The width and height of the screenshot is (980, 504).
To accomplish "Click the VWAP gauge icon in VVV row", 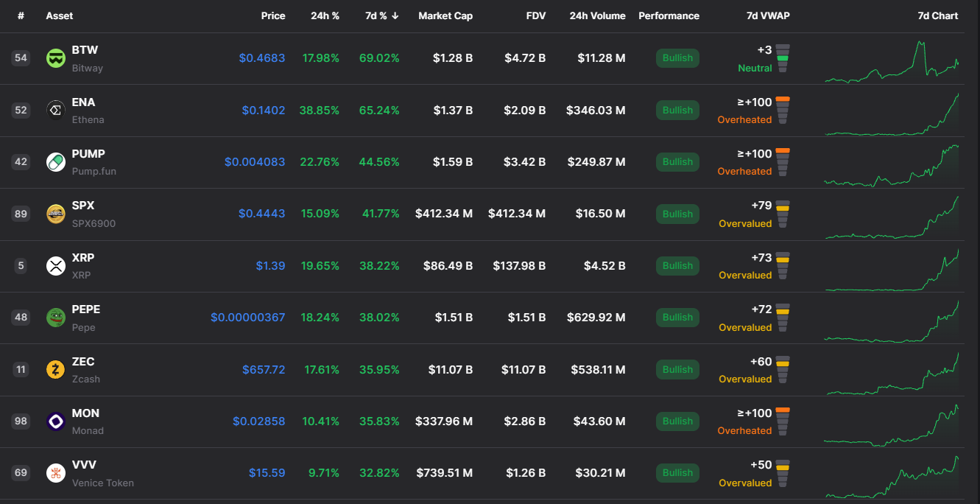I will click(x=783, y=473).
